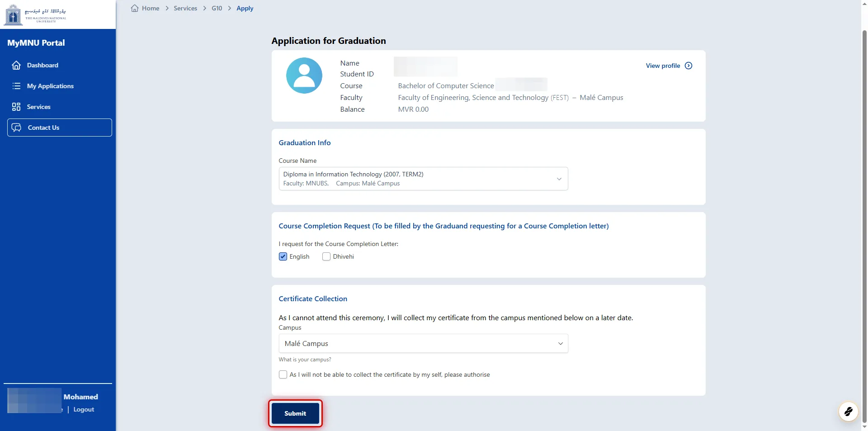Click the Graduation Info section heading
This screenshot has width=868, height=431.
[x=305, y=142]
